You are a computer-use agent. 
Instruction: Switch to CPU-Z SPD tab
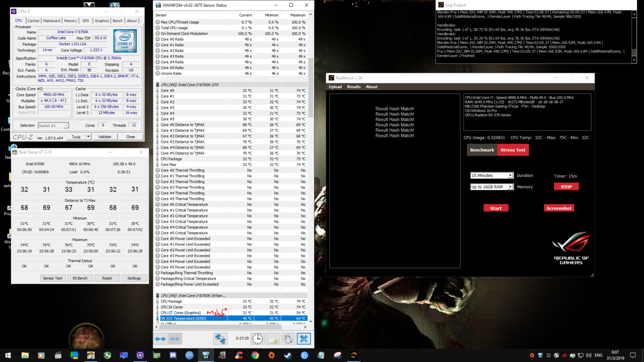point(86,21)
